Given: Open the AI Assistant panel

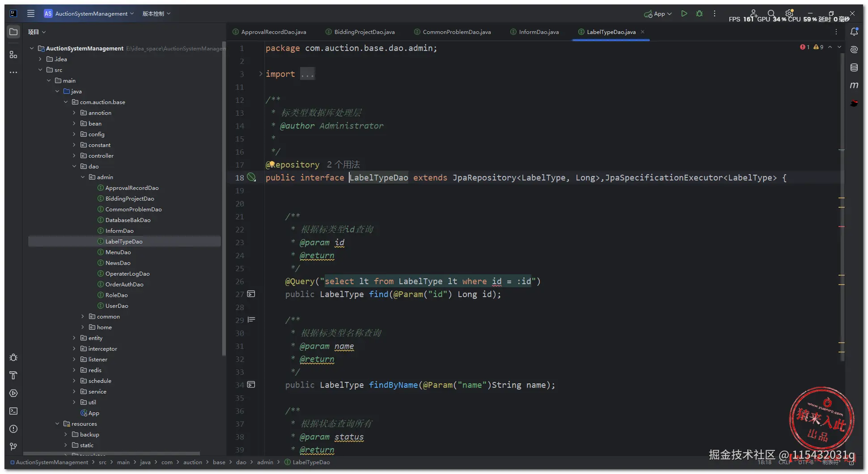Looking at the screenshot, I should click(x=854, y=50).
